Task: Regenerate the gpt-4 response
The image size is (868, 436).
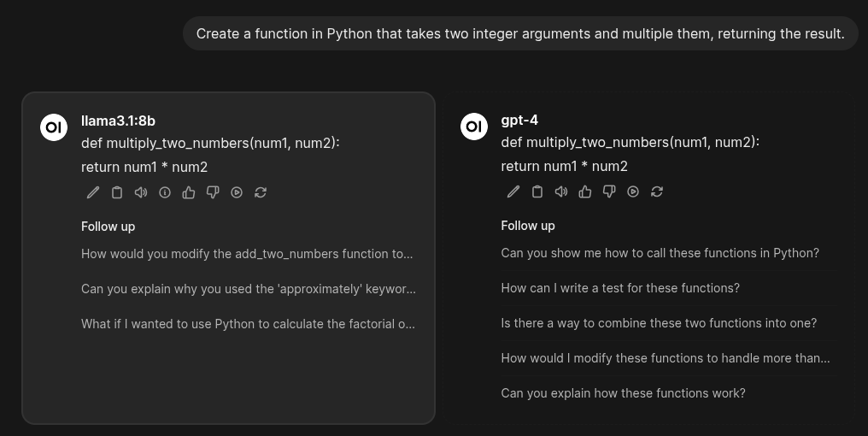Action: click(x=657, y=191)
